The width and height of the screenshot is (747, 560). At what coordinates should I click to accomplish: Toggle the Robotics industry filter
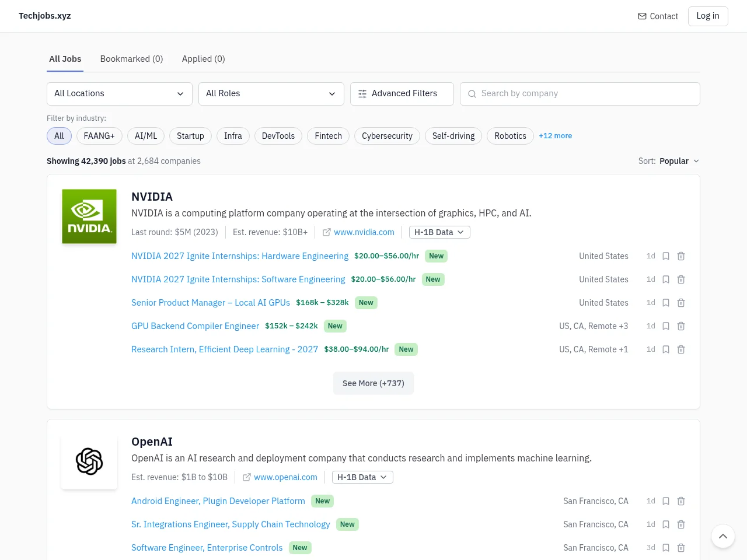pyautogui.click(x=510, y=136)
